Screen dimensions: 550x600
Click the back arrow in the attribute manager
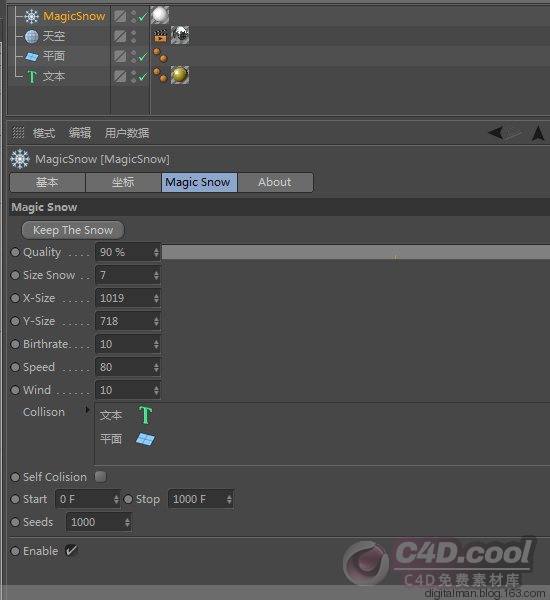pyautogui.click(x=496, y=133)
